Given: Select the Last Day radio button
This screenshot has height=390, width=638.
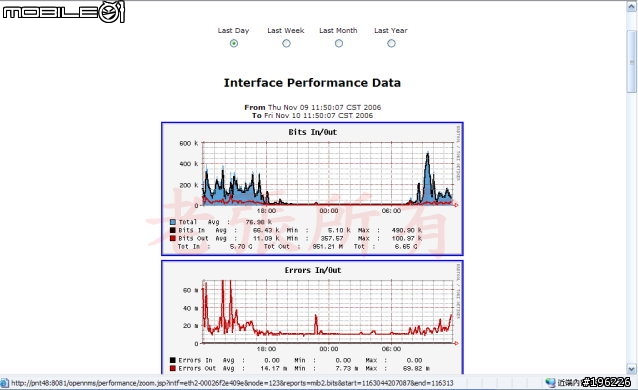Looking at the screenshot, I should (234, 43).
